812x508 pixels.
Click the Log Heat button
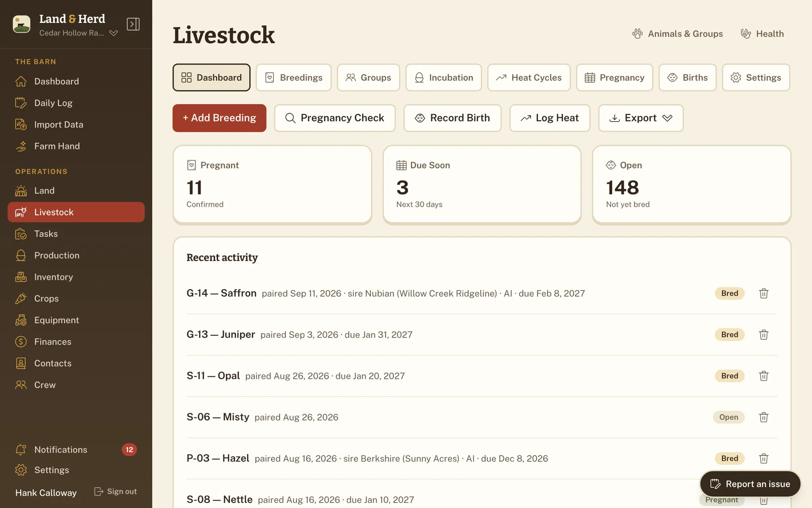coord(550,118)
